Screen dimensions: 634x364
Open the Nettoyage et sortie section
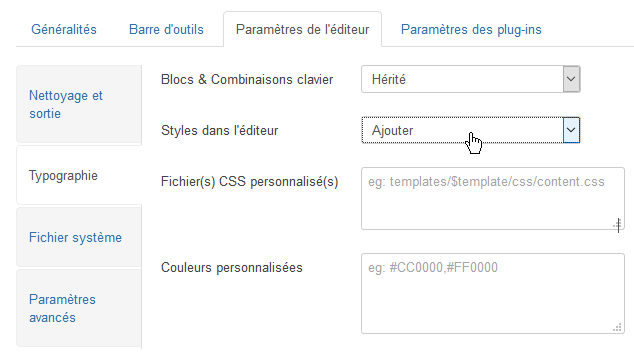(x=79, y=104)
